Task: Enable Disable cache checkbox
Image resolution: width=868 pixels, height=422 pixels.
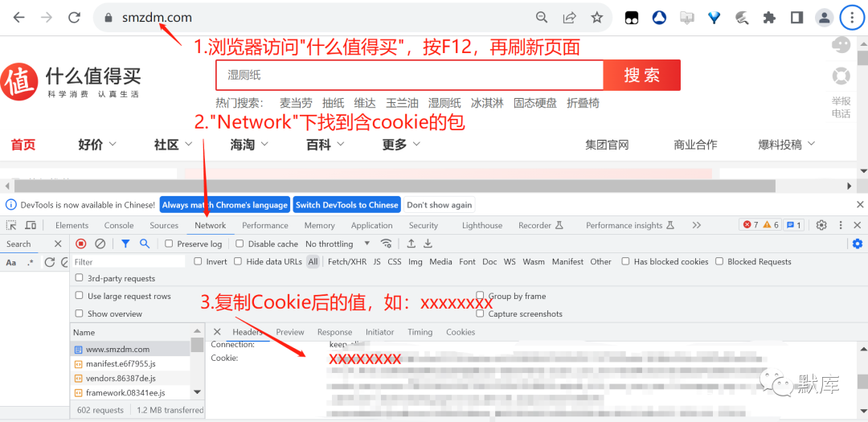Action: click(x=240, y=244)
